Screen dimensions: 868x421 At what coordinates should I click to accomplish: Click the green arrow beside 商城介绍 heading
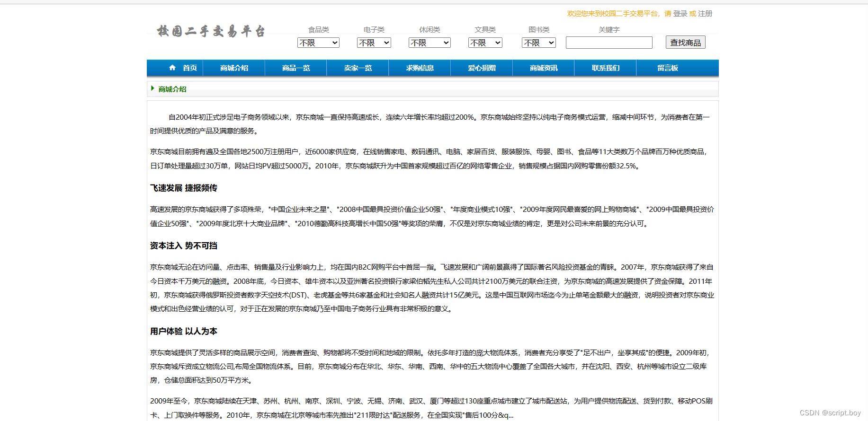[x=152, y=88]
